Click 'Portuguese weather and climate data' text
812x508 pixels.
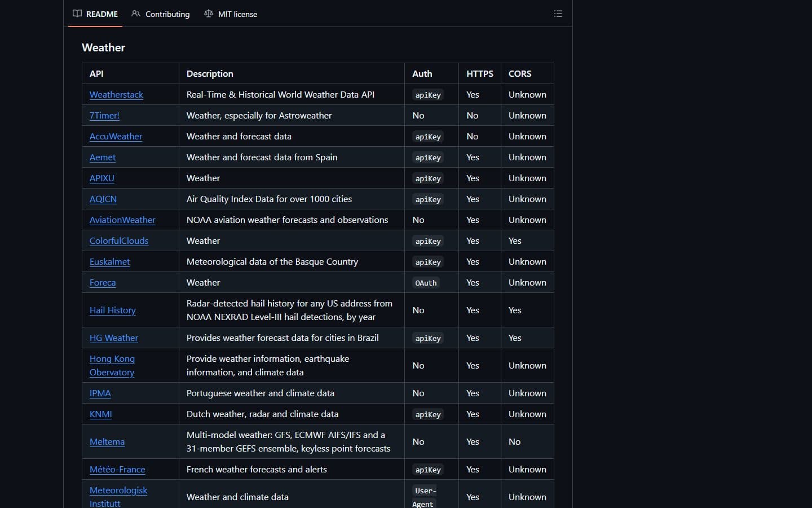coord(261,393)
